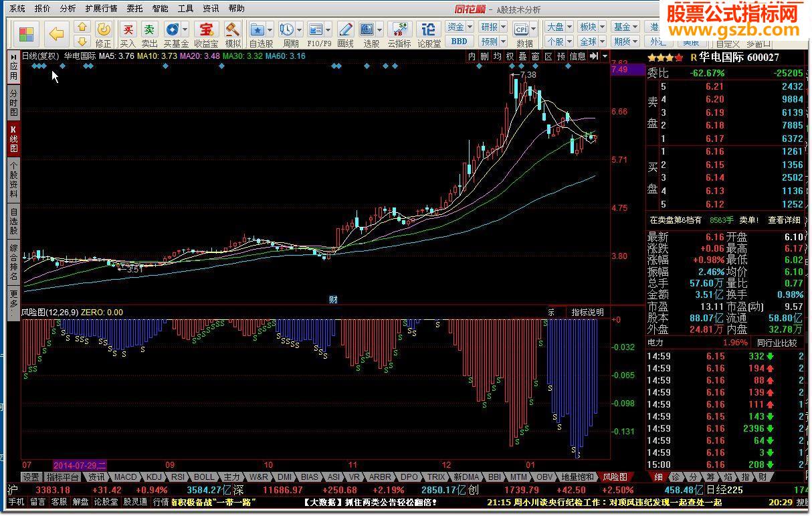Open the 智能 menu
Viewport: 812px width, 516px height.
pyautogui.click(x=161, y=9)
